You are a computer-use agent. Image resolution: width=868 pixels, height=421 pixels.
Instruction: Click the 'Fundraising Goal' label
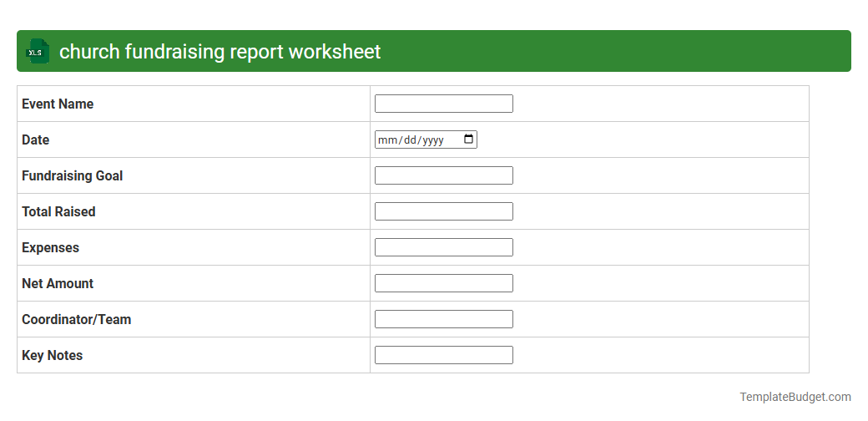point(72,175)
